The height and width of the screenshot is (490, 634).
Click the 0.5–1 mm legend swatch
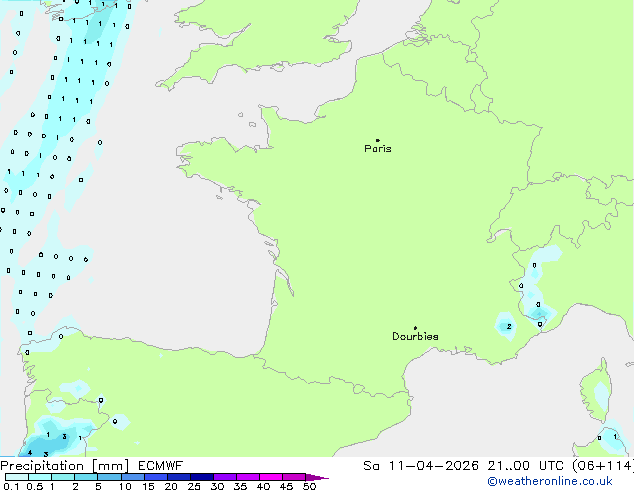pos(40,477)
